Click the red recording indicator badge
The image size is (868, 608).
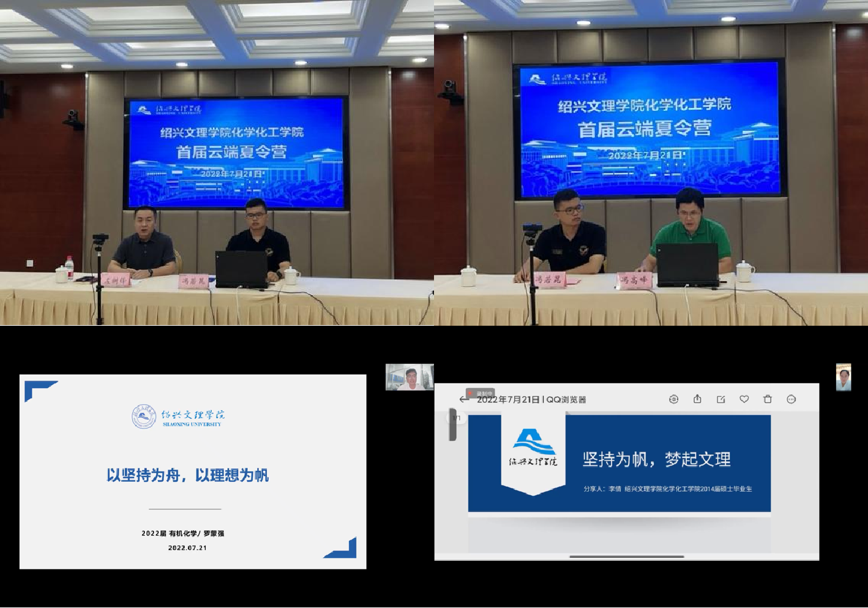click(481, 393)
